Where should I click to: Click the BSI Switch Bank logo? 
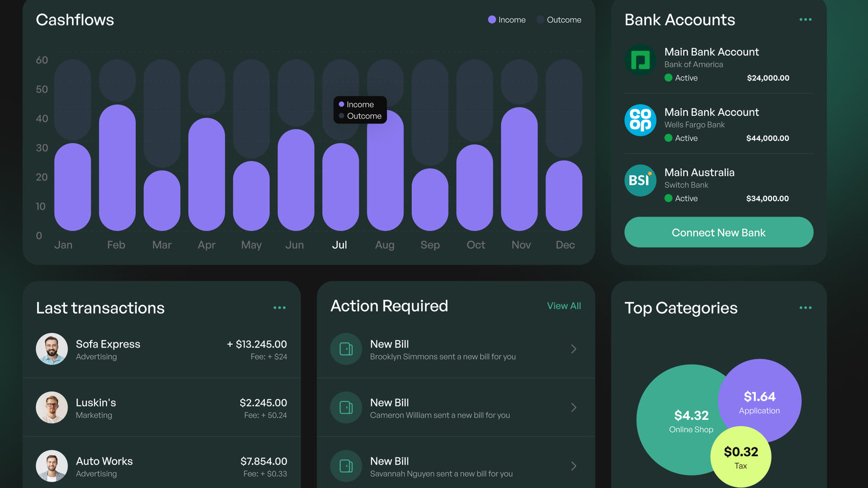coord(640,181)
